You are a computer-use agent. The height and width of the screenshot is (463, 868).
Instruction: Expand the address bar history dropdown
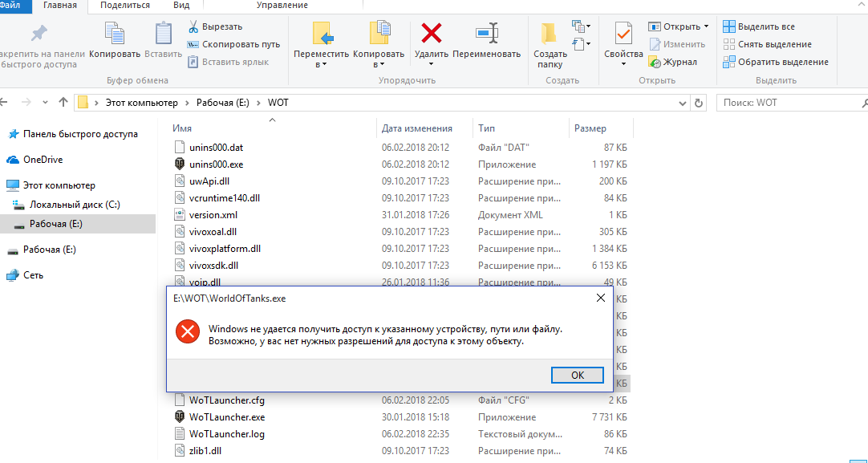click(x=683, y=103)
